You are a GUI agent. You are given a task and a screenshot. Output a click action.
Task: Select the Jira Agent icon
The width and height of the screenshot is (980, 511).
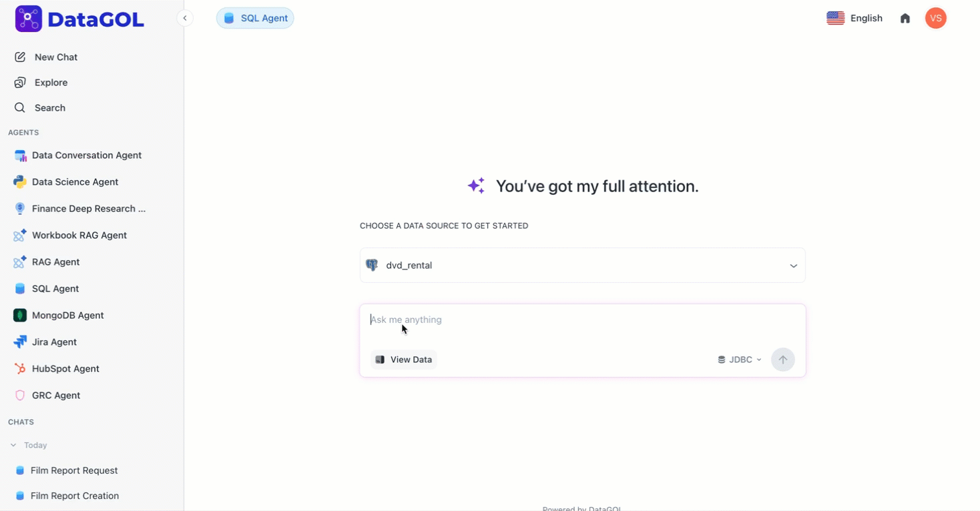pos(20,342)
